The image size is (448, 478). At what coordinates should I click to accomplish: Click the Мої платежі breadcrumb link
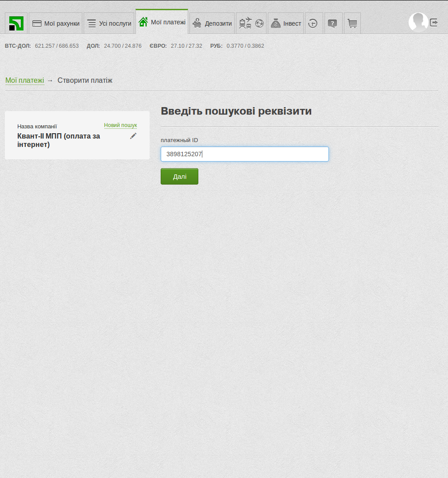pyautogui.click(x=25, y=81)
